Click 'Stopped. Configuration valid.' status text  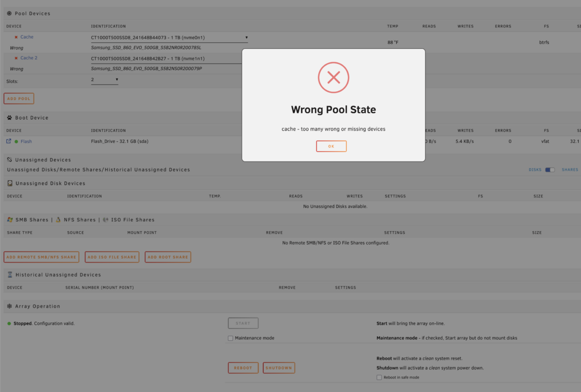pos(44,323)
